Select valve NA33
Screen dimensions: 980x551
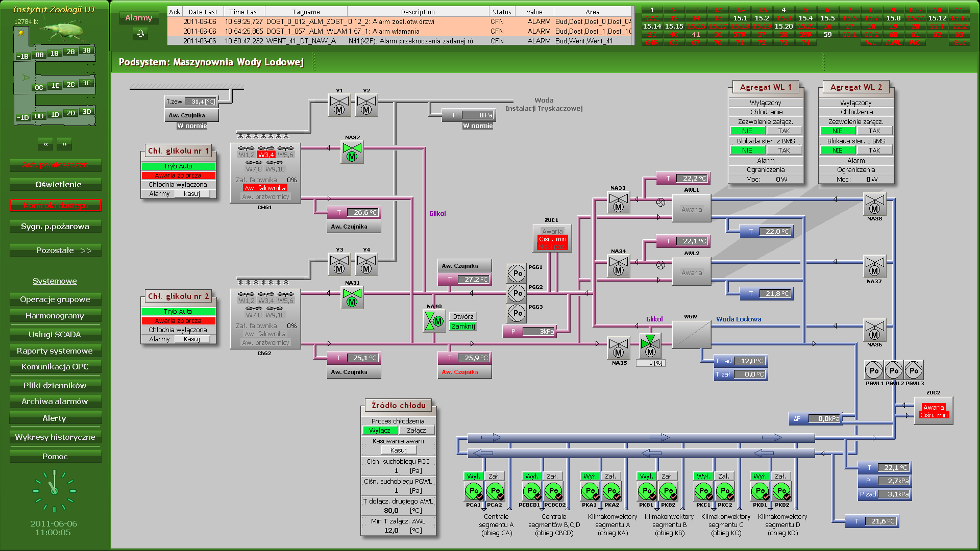coord(619,203)
